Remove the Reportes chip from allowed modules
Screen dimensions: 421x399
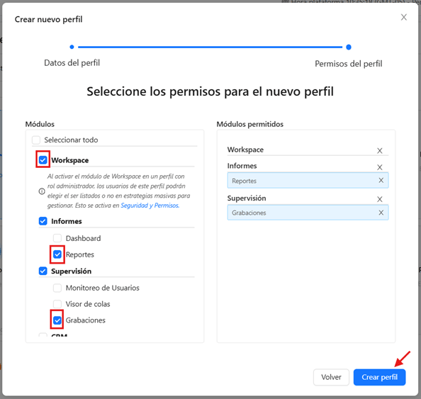(x=381, y=180)
